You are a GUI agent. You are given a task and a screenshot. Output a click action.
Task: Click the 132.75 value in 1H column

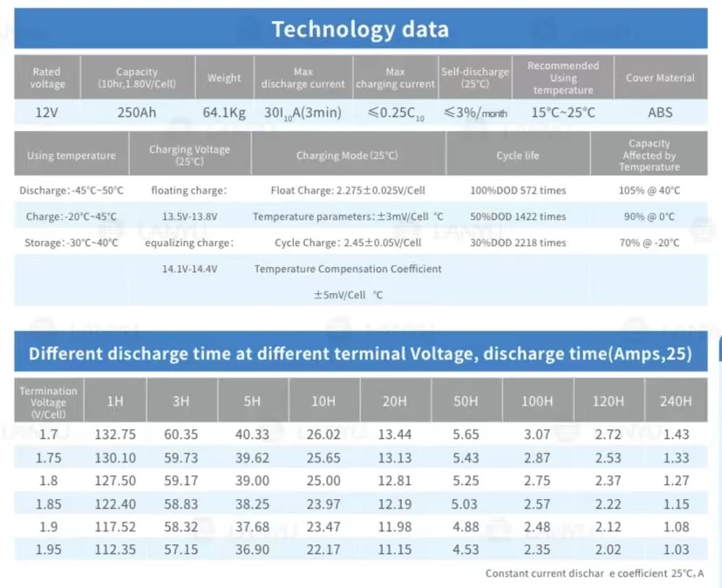[115, 434]
